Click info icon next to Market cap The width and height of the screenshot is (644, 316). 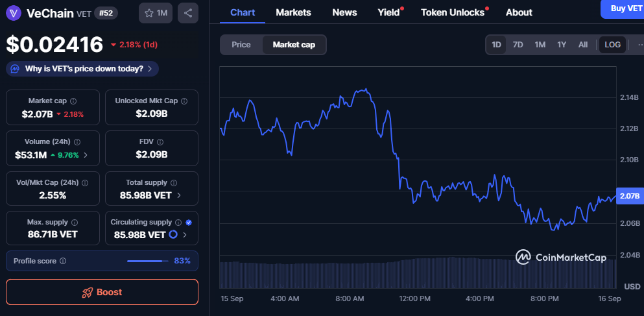73,101
